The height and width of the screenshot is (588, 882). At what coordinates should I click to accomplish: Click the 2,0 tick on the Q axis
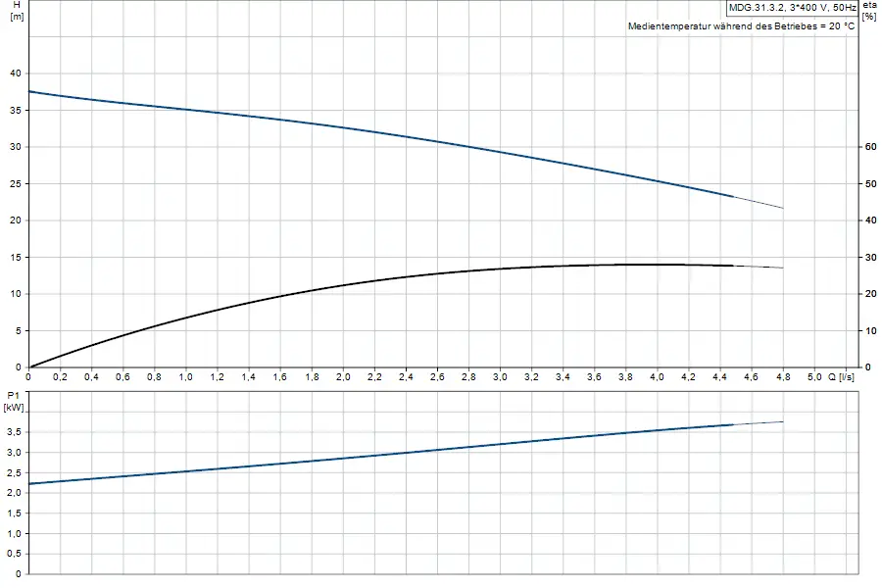click(x=343, y=377)
